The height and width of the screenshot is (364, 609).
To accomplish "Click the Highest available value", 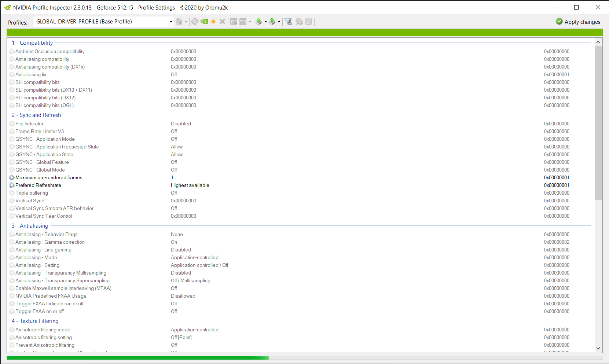I will click(190, 185).
